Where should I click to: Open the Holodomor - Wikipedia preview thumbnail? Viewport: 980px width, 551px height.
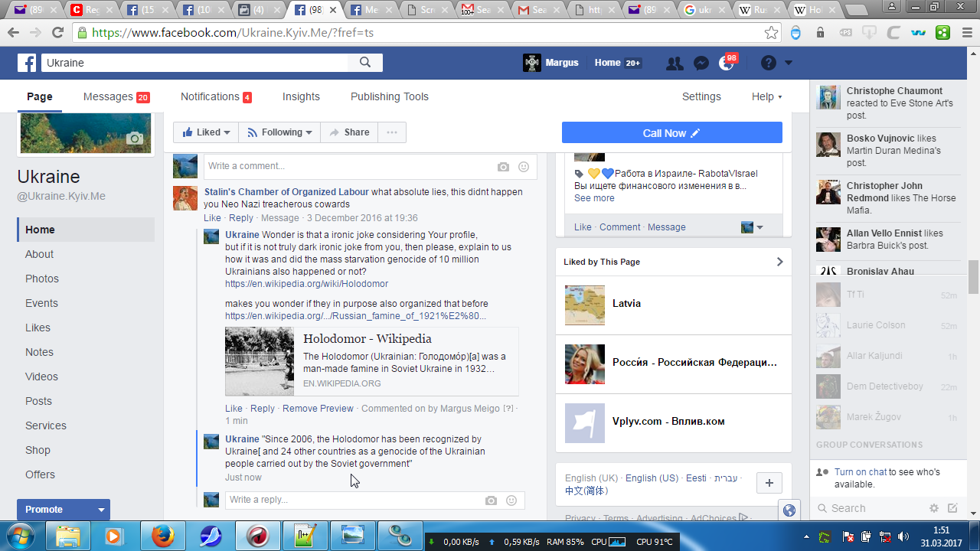(260, 361)
